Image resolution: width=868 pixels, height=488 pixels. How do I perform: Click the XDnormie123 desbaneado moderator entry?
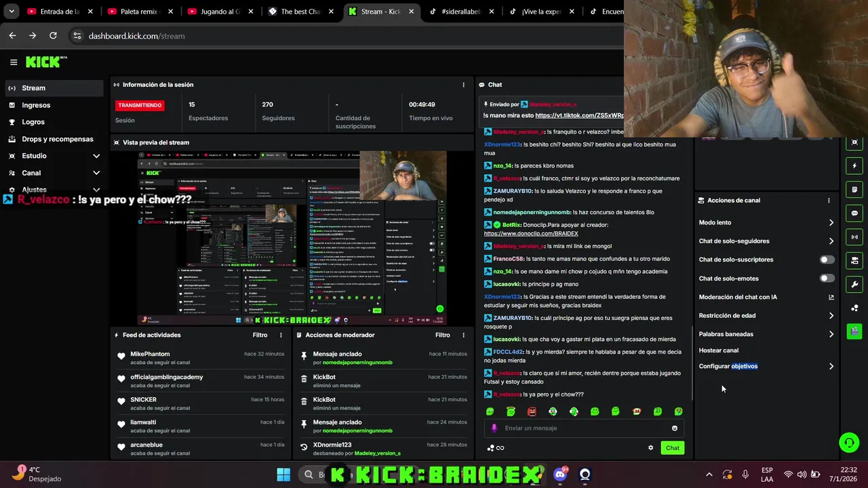click(383, 449)
